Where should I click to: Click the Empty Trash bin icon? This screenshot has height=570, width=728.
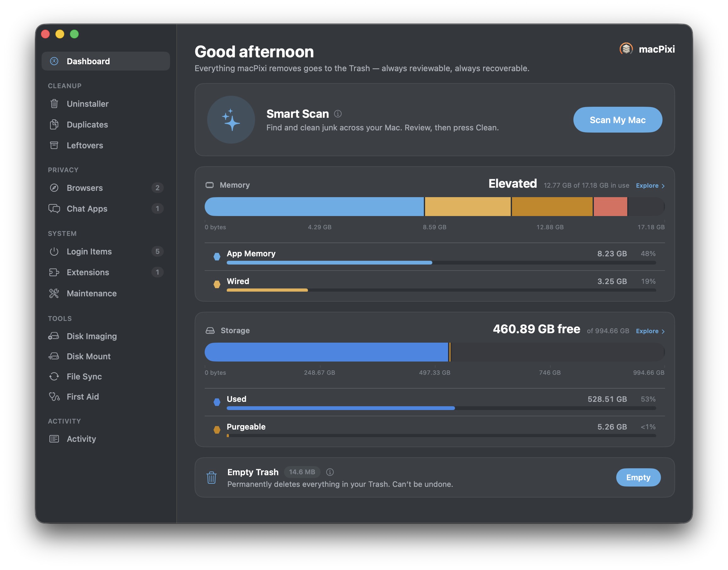[x=211, y=477]
